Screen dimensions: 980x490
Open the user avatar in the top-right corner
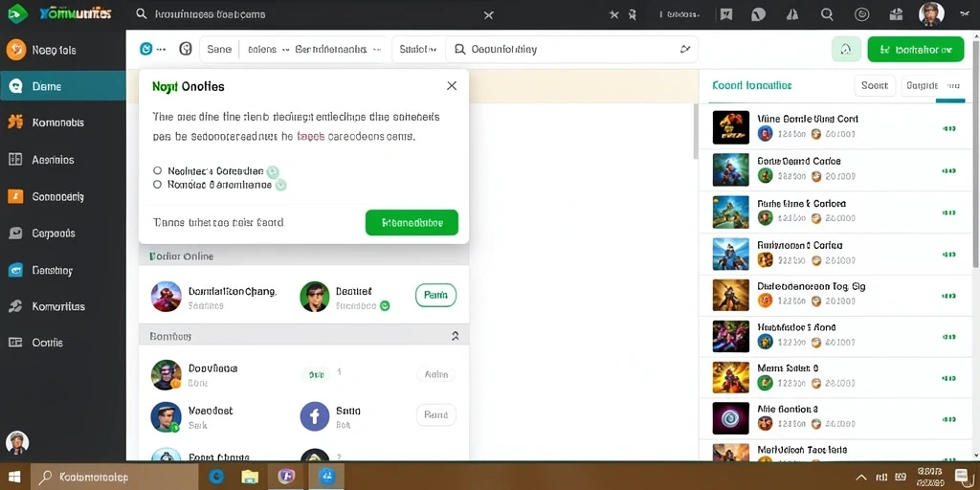(x=930, y=13)
